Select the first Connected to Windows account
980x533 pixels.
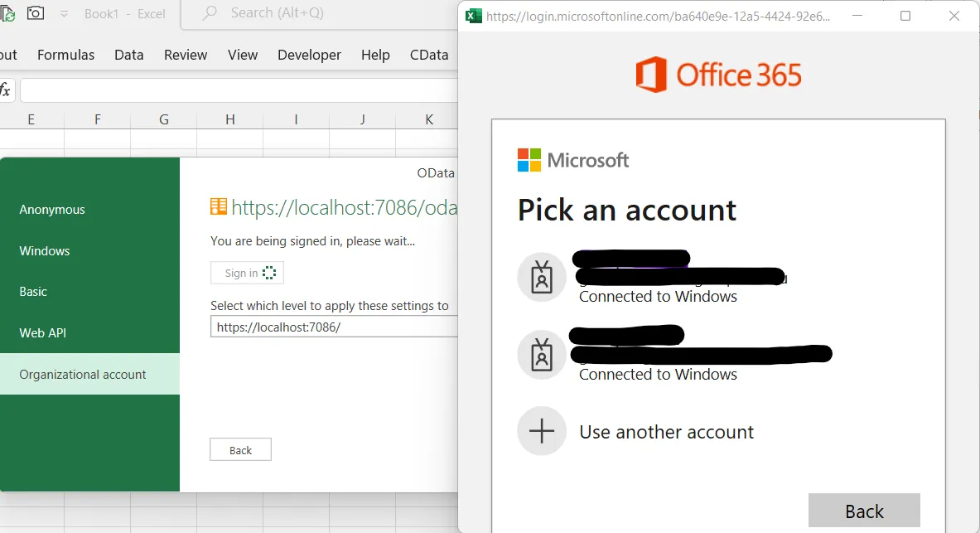pyautogui.click(x=717, y=278)
